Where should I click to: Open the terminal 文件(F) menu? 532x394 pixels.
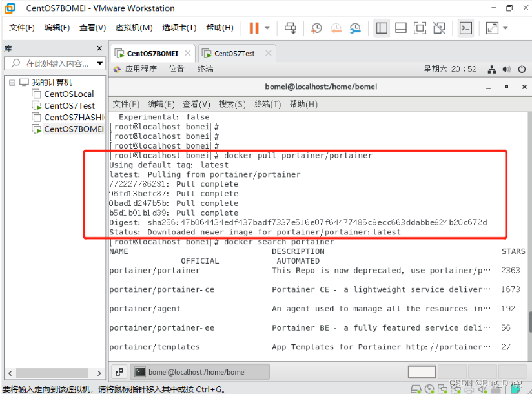[x=126, y=104]
